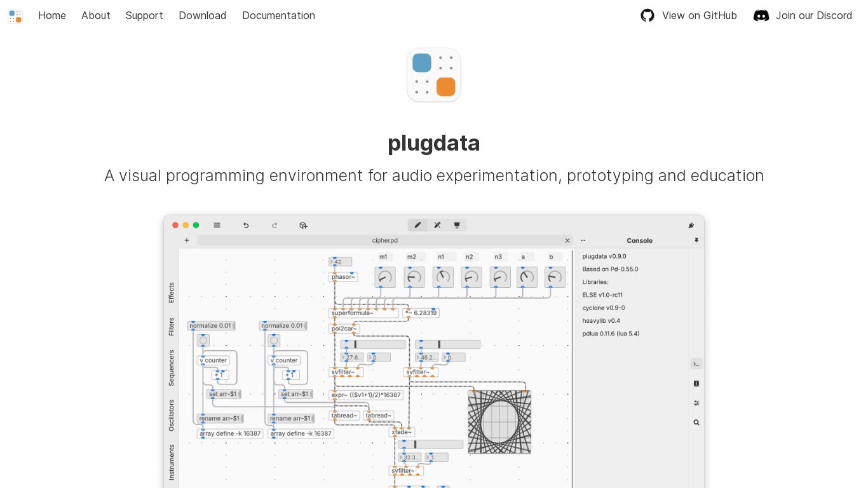Viewport: 868px width, 488px height.
Task: Open the hamburger main menu in plugdata
Action: pos(217,225)
